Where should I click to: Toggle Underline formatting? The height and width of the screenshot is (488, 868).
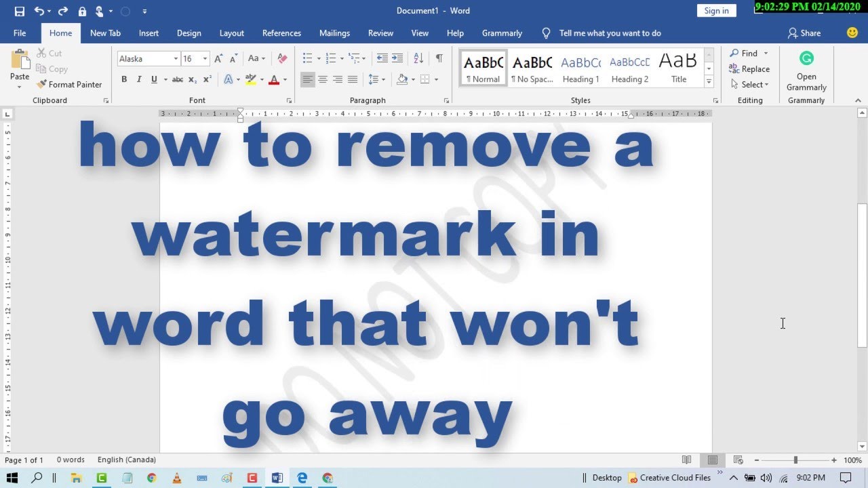[x=155, y=79]
